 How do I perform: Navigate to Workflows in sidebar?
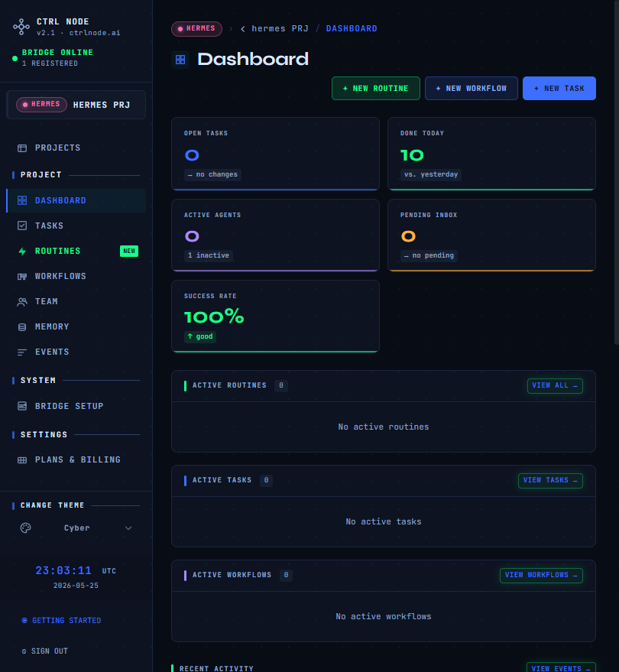click(76, 276)
